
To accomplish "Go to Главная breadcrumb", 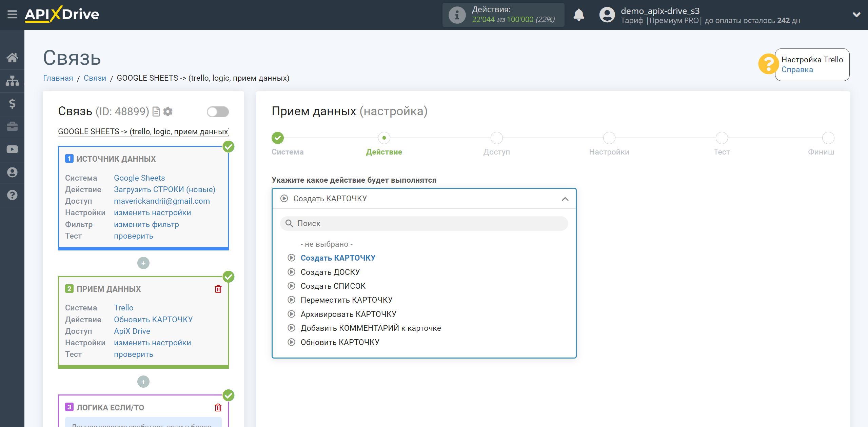I will tap(58, 78).
